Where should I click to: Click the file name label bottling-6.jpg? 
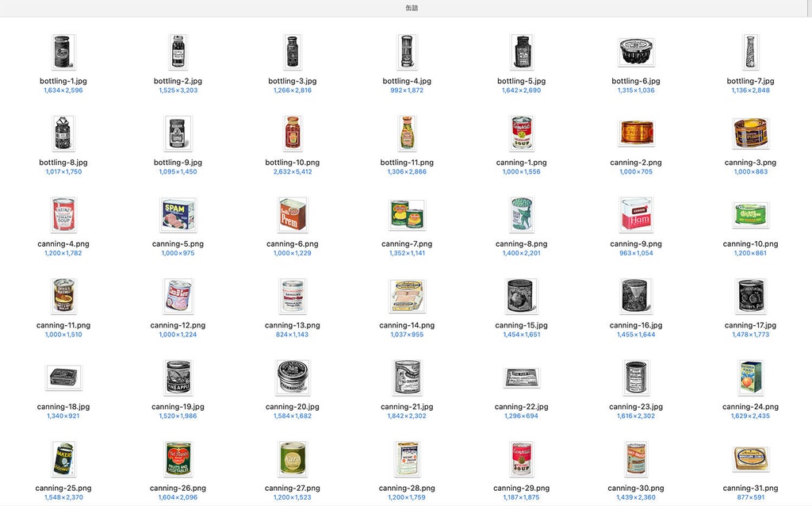coord(636,81)
